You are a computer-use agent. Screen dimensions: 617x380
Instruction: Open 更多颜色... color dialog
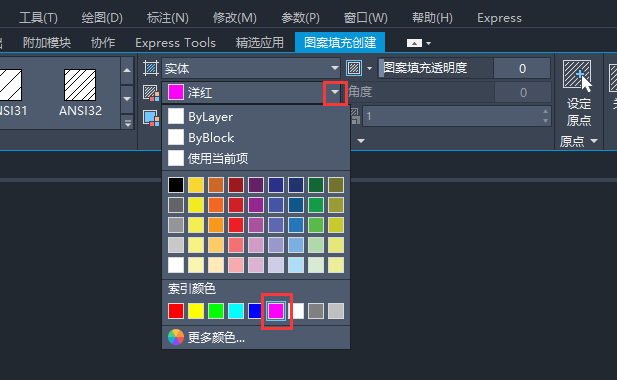tap(256, 337)
